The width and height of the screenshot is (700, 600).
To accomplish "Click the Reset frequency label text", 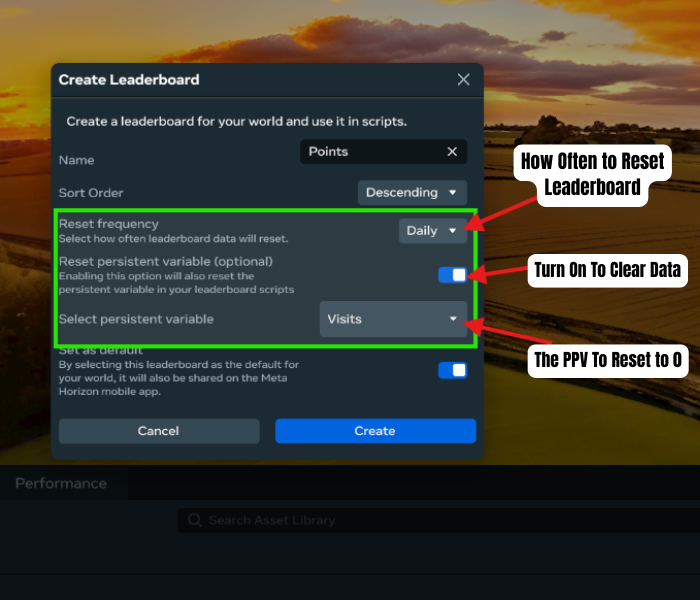I will pyautogui.click(x=108, y=224).
